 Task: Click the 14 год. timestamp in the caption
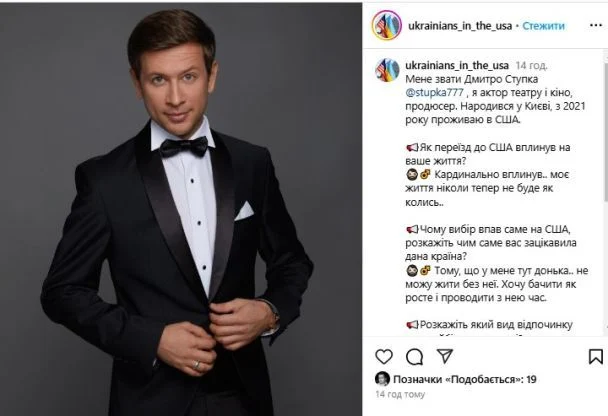coord(531,66)
